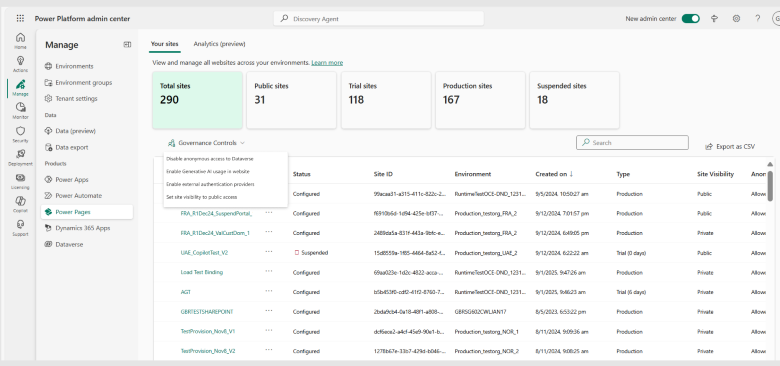This screenshot has height=366, width=780.
Task: Click the Discovery Agent search bar
Action: 379,18
